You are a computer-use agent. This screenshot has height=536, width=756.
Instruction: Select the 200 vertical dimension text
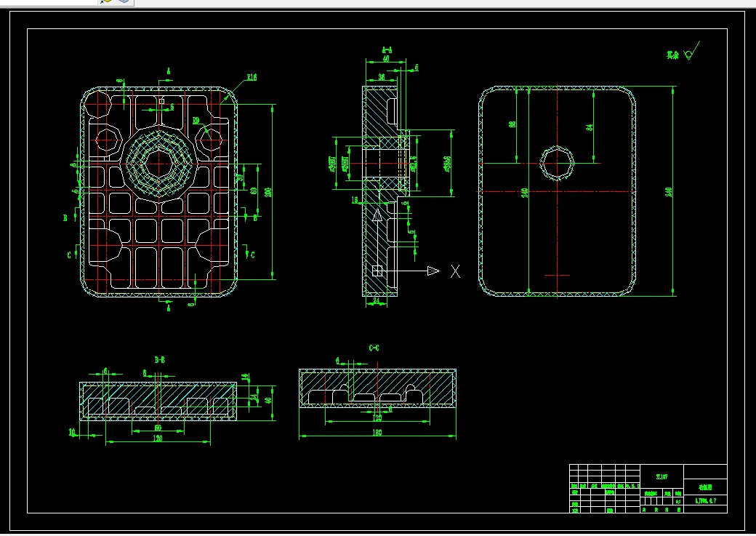pyautogui.click(x=268, y=192)
